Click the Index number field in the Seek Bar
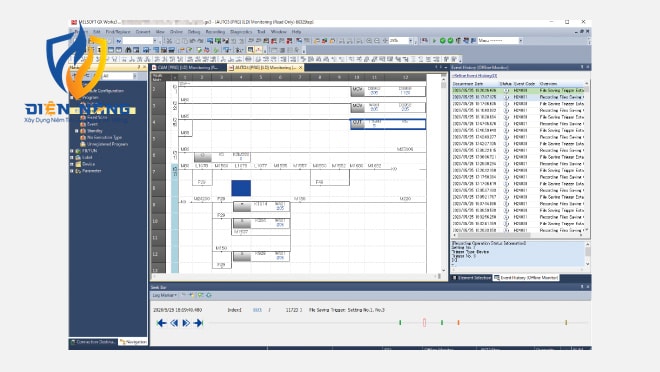The height and width of the screenshot is (372, 660). point(257,310)
